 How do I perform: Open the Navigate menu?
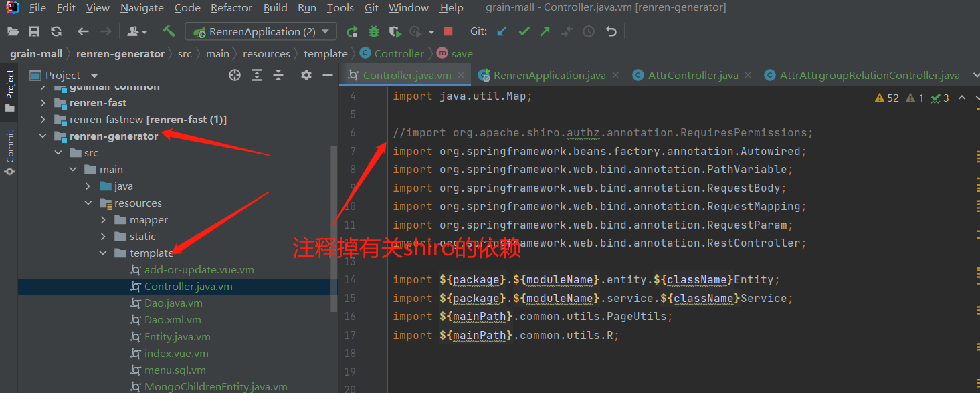pyautogui.click(x=142, y=8)
